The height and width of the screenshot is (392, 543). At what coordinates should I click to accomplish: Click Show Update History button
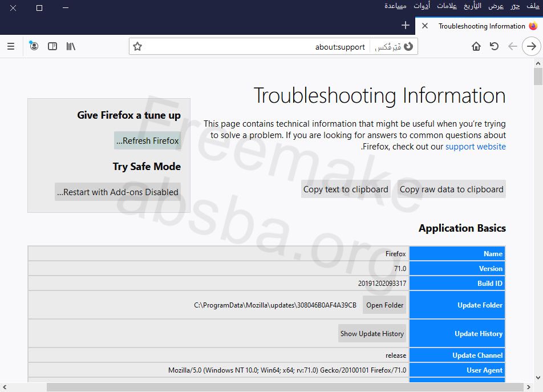pyautogui.click(x=372, y=333)
